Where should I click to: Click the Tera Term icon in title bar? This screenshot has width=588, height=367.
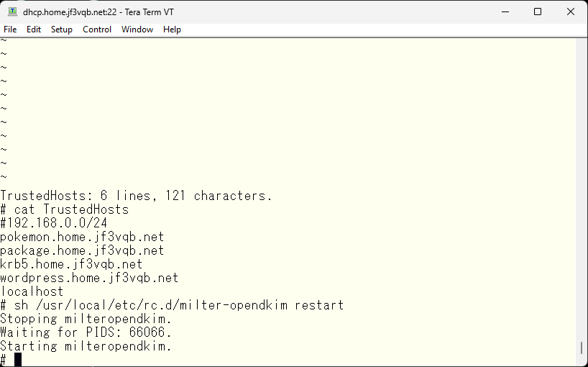click(x=12, y=12)
